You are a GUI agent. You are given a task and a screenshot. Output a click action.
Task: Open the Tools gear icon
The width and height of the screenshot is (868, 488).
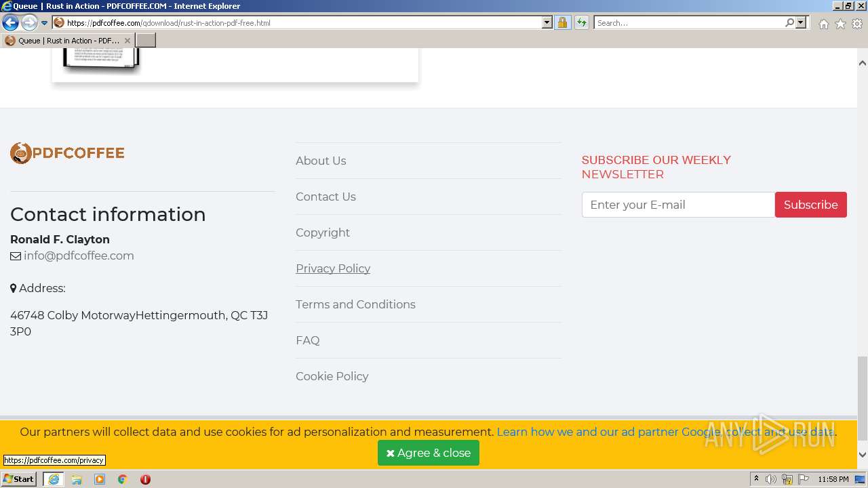[x=857, y=24]
